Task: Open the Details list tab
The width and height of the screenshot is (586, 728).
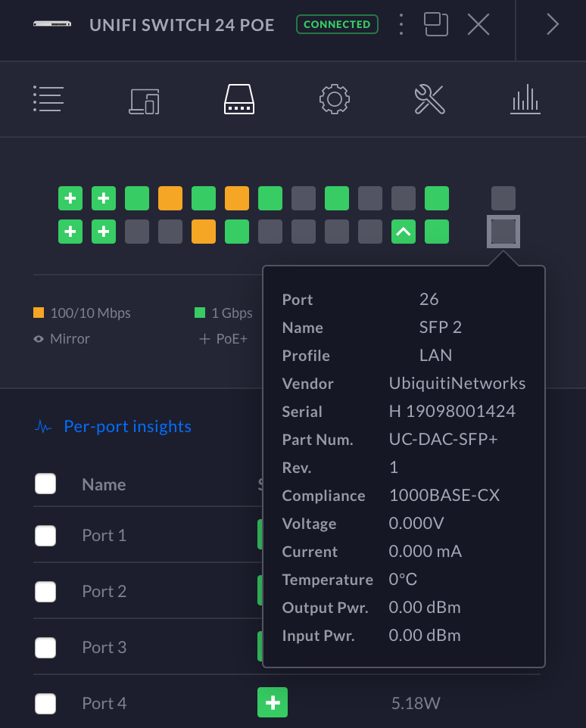Action: [48, 99]
